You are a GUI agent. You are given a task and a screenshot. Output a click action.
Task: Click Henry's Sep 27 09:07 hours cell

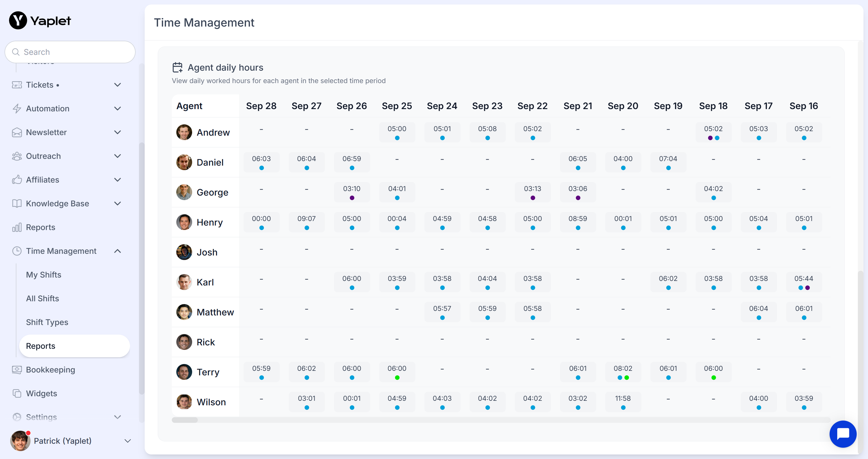tap(306, 222)
